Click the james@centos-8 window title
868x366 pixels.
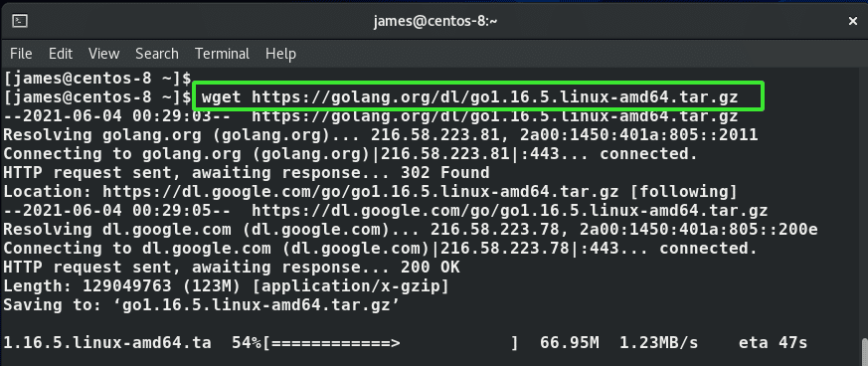(x=434, y=22)
